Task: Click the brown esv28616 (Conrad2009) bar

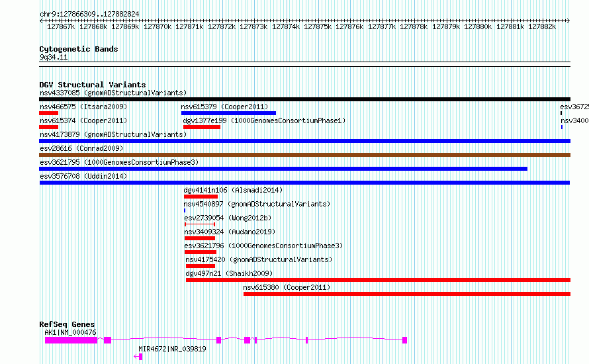Action: point(304,155)
